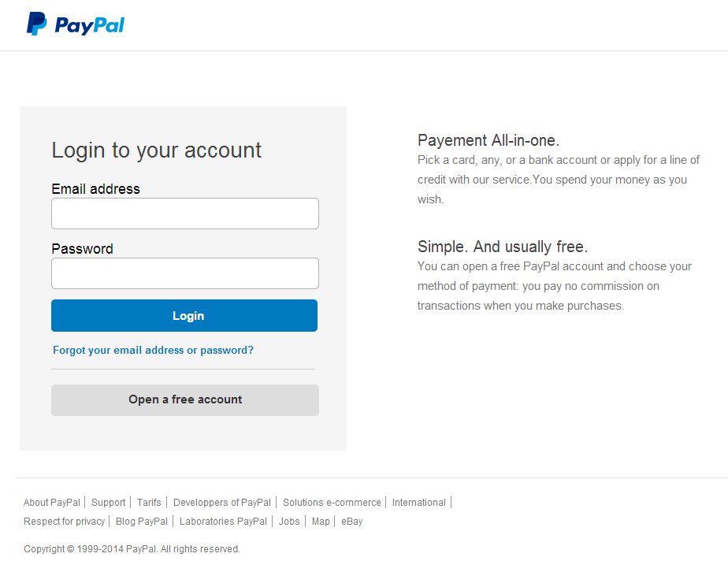Click the Payement All-in-one heading
728x572 pixels.
pyautogui.click(x=488, y=141)
